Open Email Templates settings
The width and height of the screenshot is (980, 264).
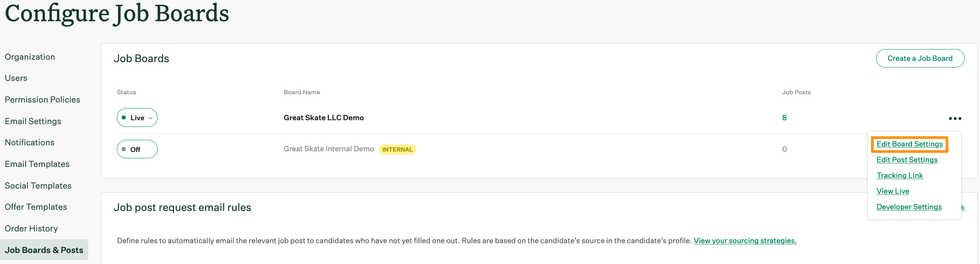(x=37, y=164)
